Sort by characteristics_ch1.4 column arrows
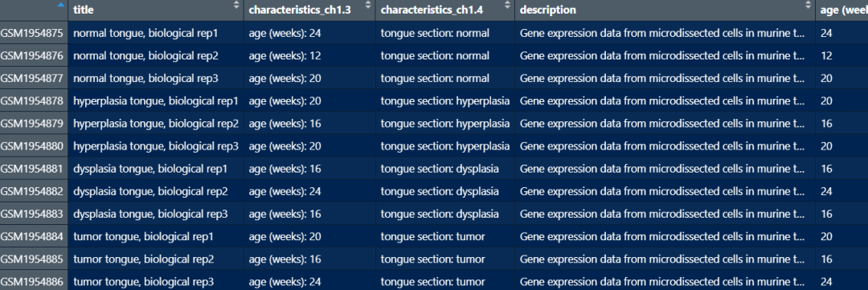Screen dimensions: 868x290 click(508, 5)
